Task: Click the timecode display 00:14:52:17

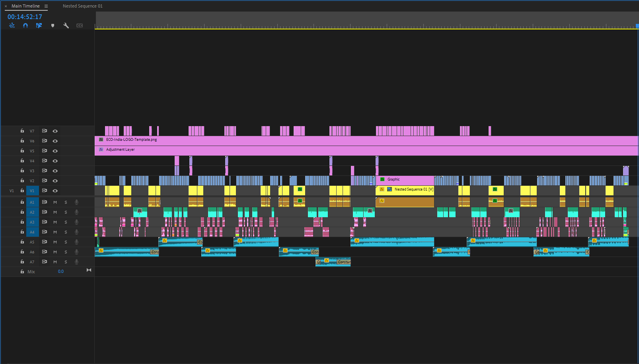Action: tap(24, 16)
